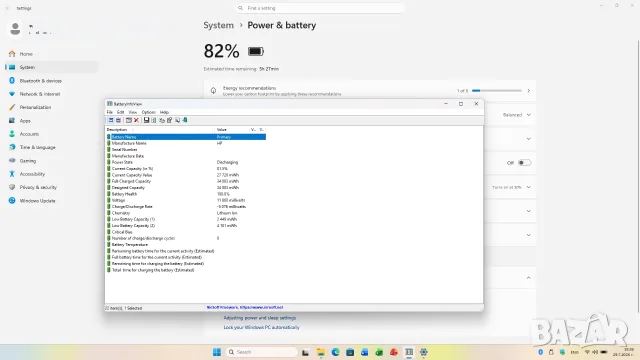Select the 'Voltage' row

click(x=186, y=200)
